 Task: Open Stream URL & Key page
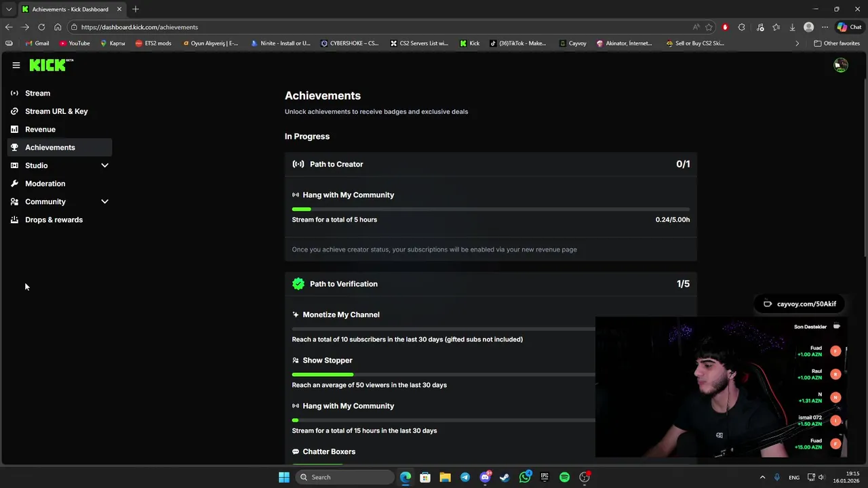tap(60, 111)
